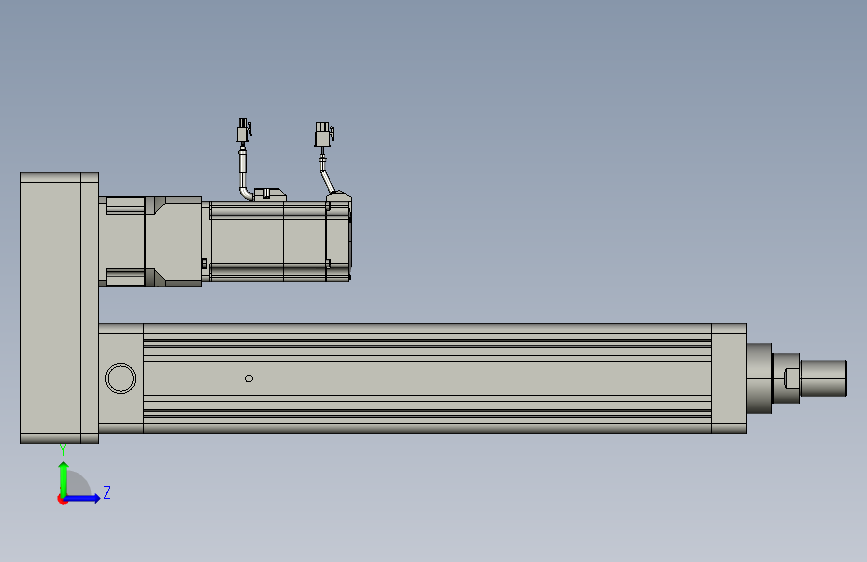Click the Z label of the triad

pyautogui.click(x=107, y=492)
